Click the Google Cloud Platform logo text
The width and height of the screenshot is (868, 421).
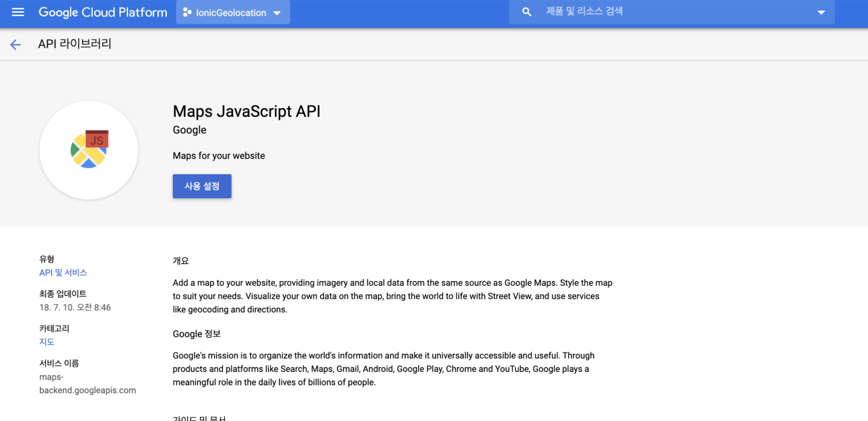pos(103,12)
